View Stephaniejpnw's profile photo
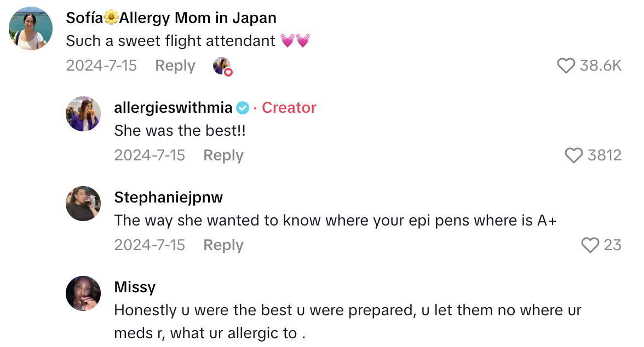Screen dimensions: 644x347 [83, 204]
